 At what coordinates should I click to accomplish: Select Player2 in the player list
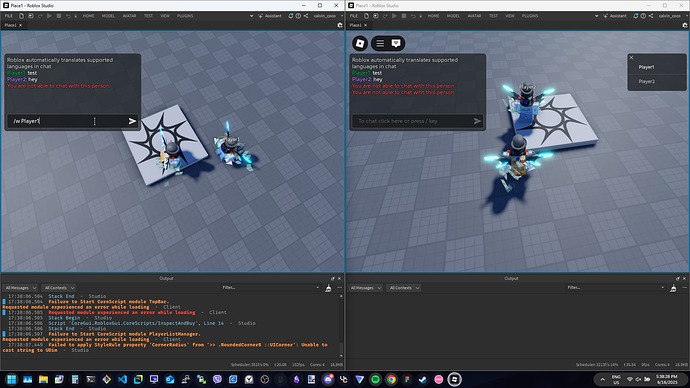657,81
